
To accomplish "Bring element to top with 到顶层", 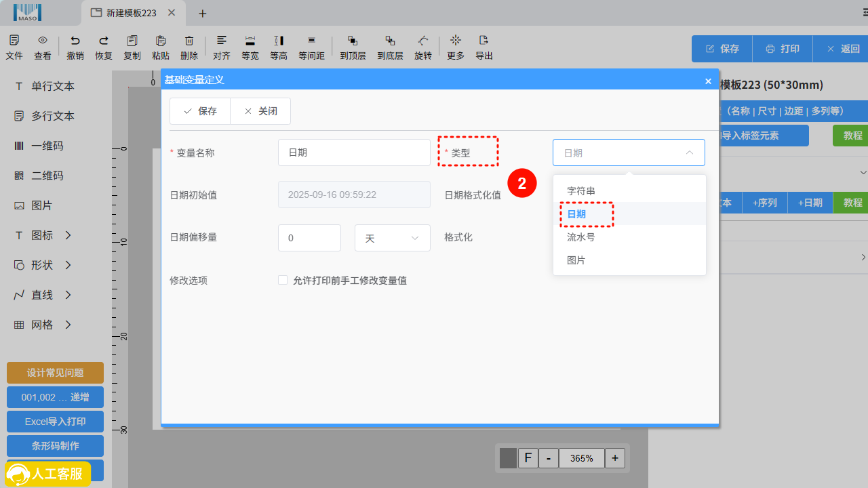I will tap(353, 41).
